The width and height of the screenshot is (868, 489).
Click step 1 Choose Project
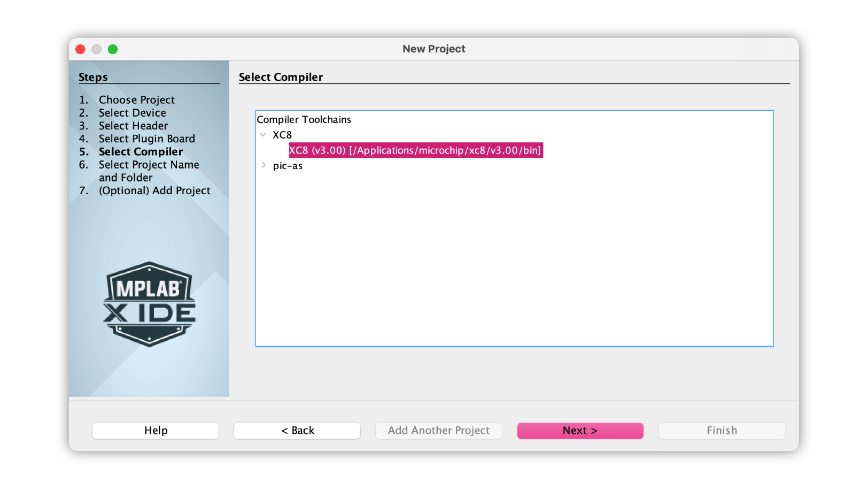click(137, 100)
